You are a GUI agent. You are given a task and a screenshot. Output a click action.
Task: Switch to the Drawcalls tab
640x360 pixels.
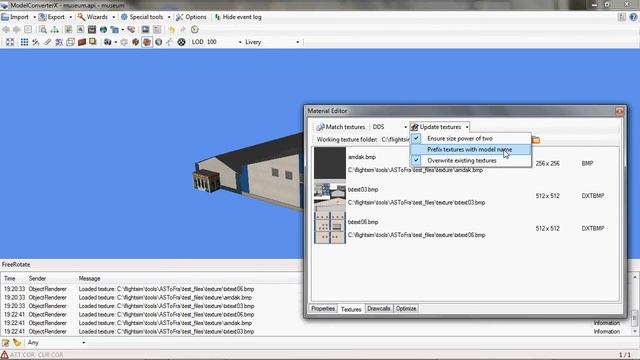[379, 309]
